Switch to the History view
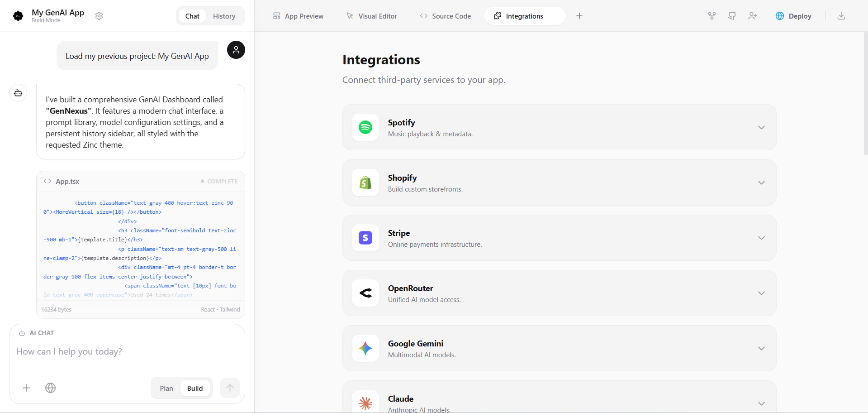 coord(224,16)
